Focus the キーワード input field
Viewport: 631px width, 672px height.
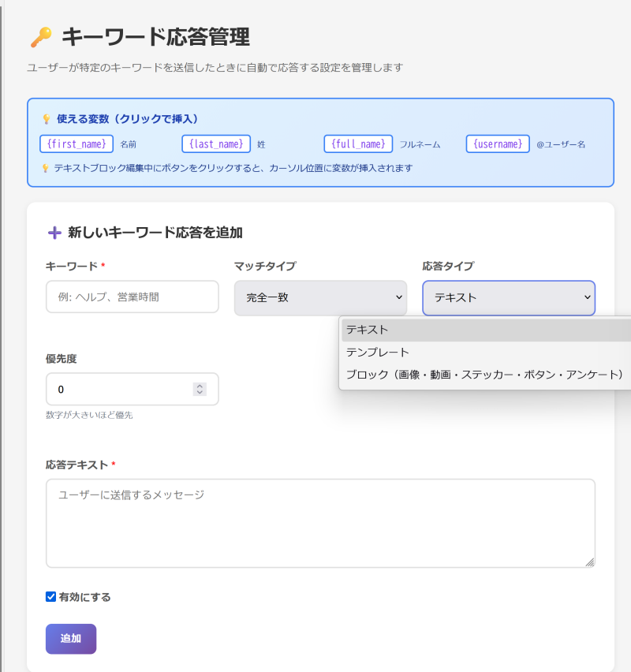pyautogui.click(x=132, y=297)
